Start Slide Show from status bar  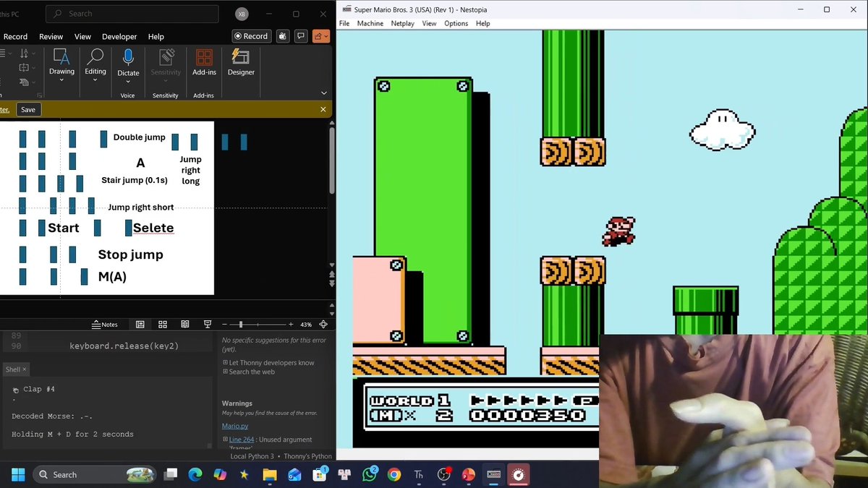[208, 325]
